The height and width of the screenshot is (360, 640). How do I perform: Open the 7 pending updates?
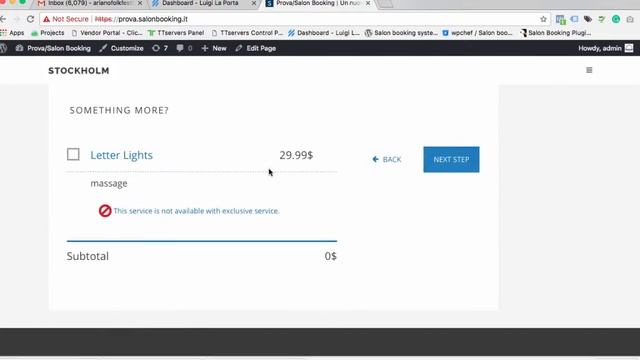160,48
